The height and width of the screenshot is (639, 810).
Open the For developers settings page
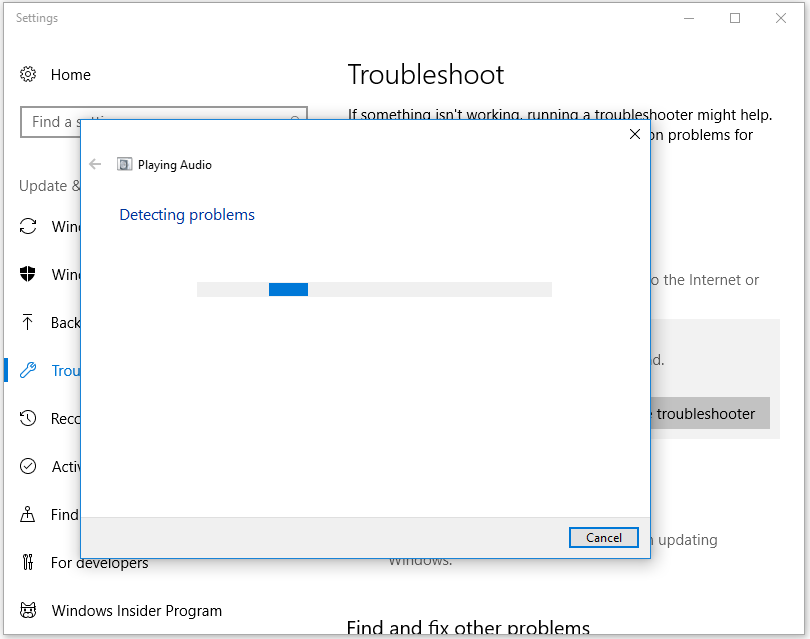click(99, 563)
